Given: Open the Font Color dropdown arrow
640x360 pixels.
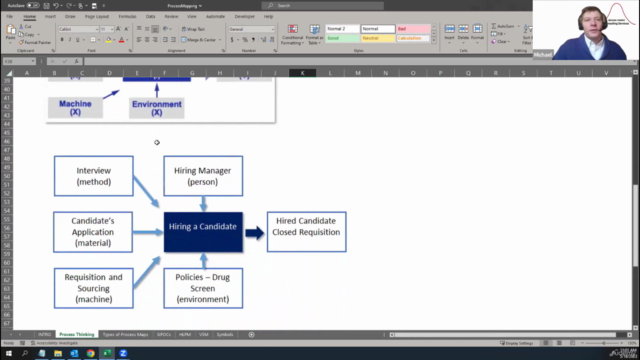Looking at the screenshot, I should [x=127, y=40].
